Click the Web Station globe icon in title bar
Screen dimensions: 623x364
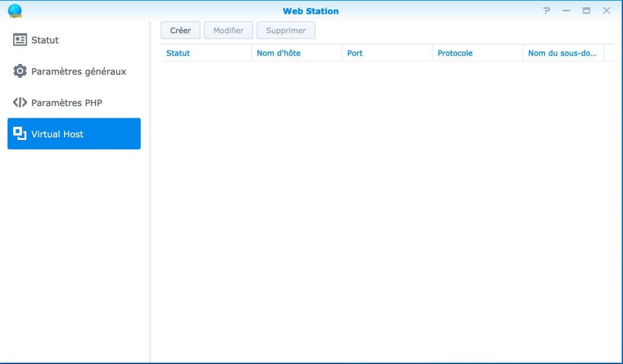point(15,11)
